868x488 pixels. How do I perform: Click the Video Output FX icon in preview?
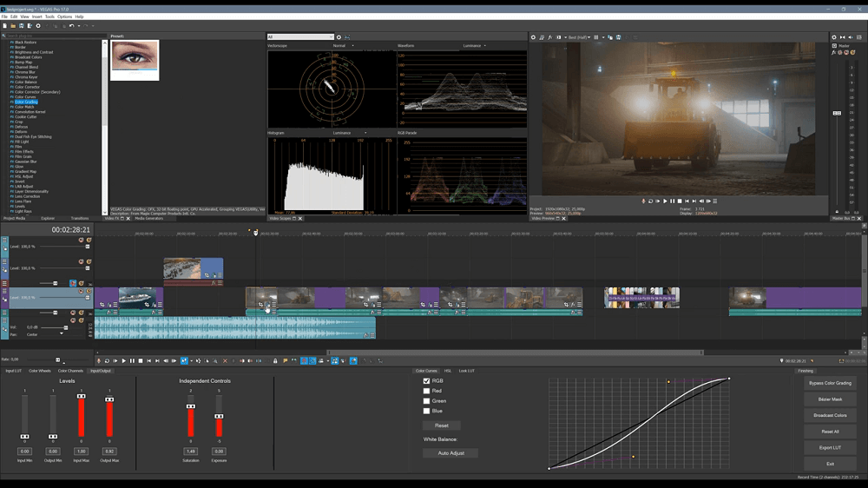550,37
